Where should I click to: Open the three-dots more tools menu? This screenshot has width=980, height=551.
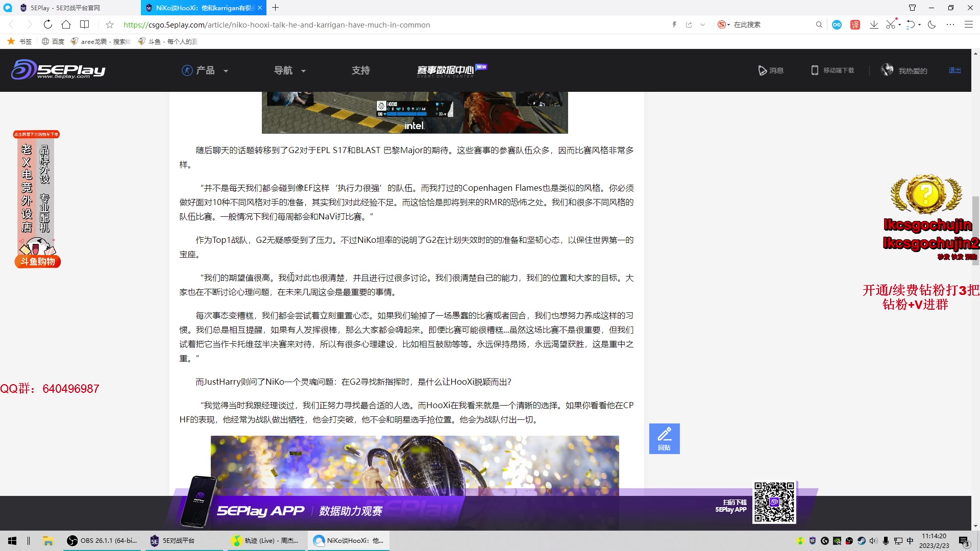pos(950,24)
